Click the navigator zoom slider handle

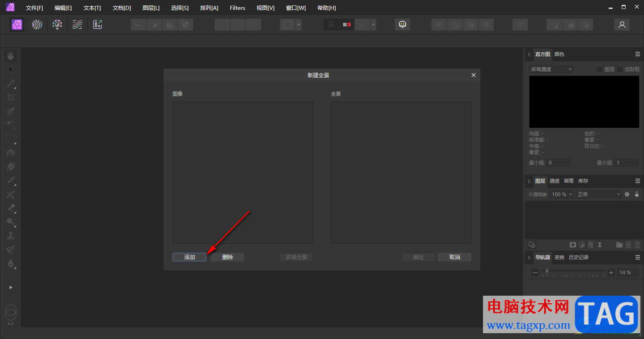coord(547,271)
